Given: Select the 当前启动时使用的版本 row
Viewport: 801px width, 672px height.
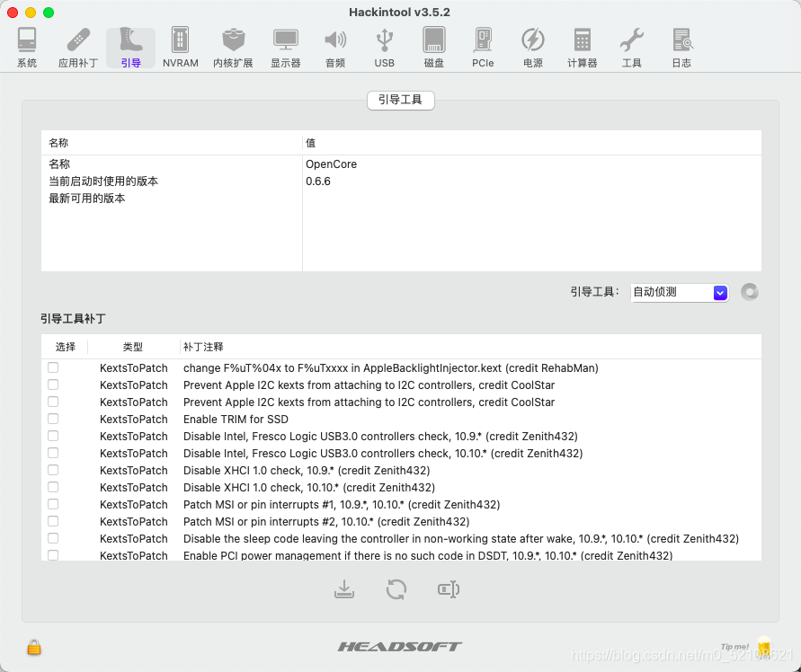Looking at the screenshot, I should click(x=401, y=181).
